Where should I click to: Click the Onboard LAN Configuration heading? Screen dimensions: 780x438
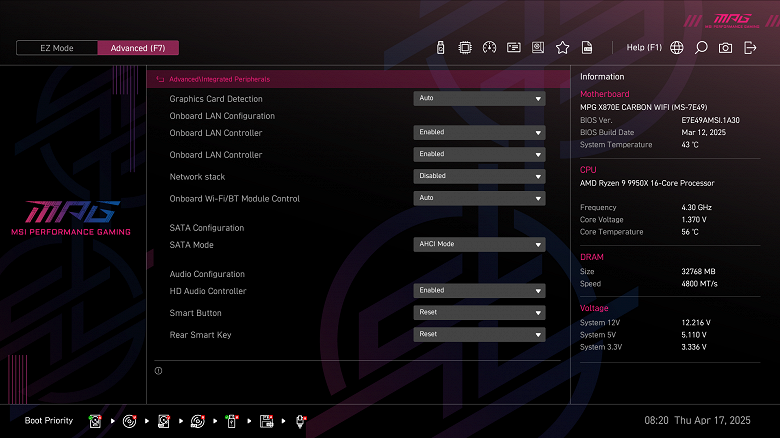[222, 116]
